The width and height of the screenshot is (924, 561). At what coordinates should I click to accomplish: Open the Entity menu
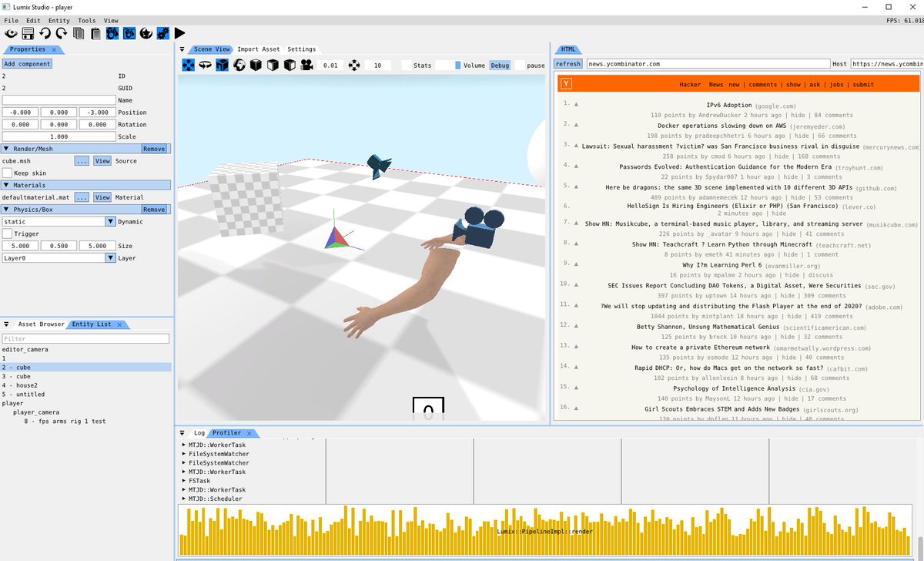(x=59, y=21)
